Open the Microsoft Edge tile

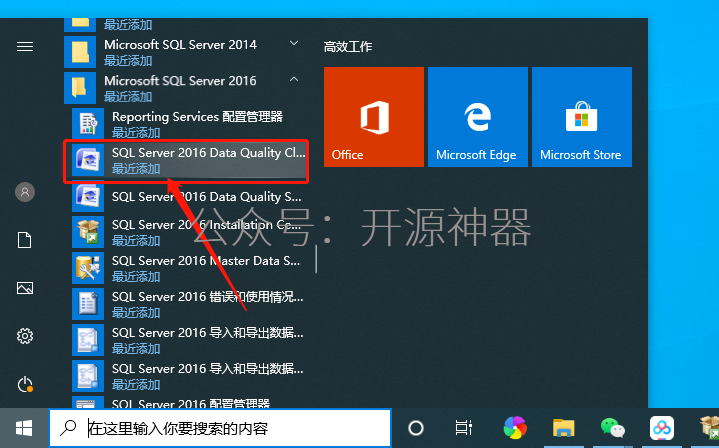[478, 117]
